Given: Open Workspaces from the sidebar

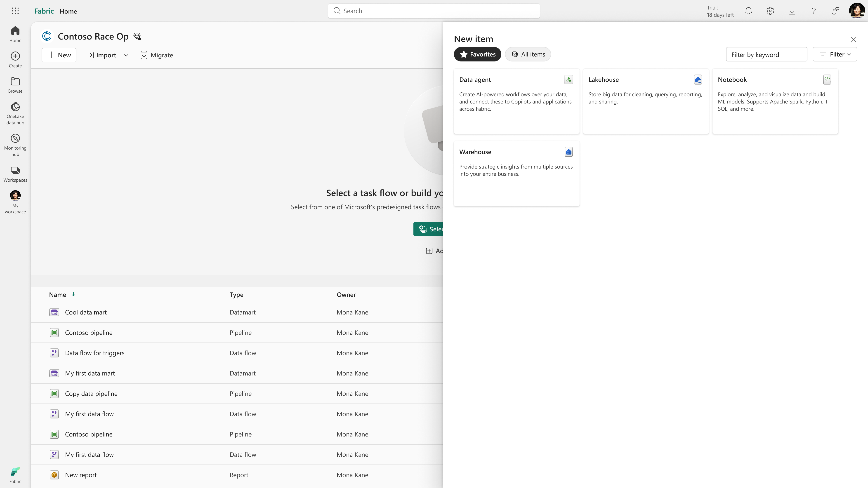Looking at the screenshot, I should (15, 174).
